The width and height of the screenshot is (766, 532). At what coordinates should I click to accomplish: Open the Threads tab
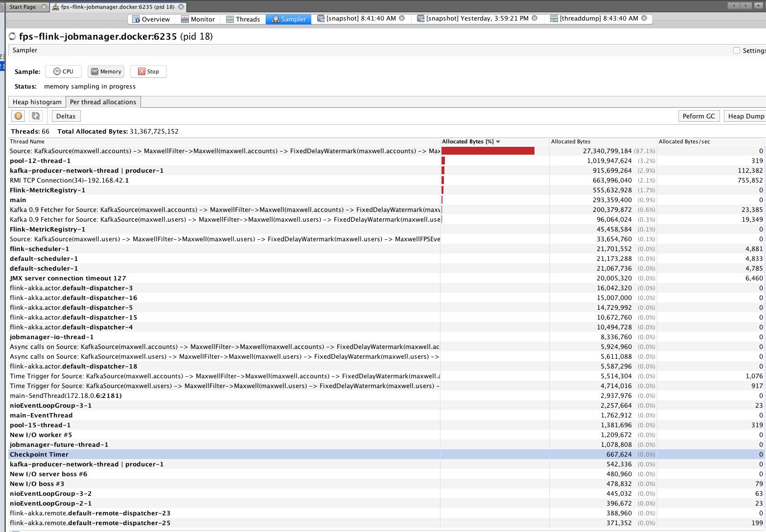click(243, 19)
